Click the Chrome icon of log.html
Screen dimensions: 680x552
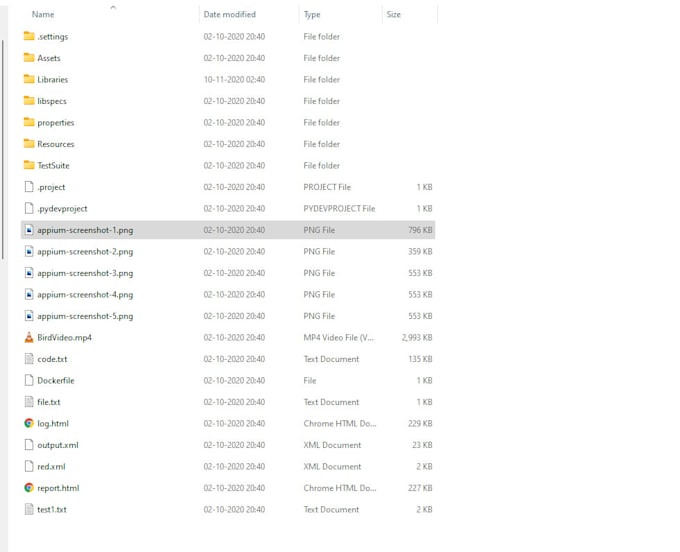click(x=29, y=423)
